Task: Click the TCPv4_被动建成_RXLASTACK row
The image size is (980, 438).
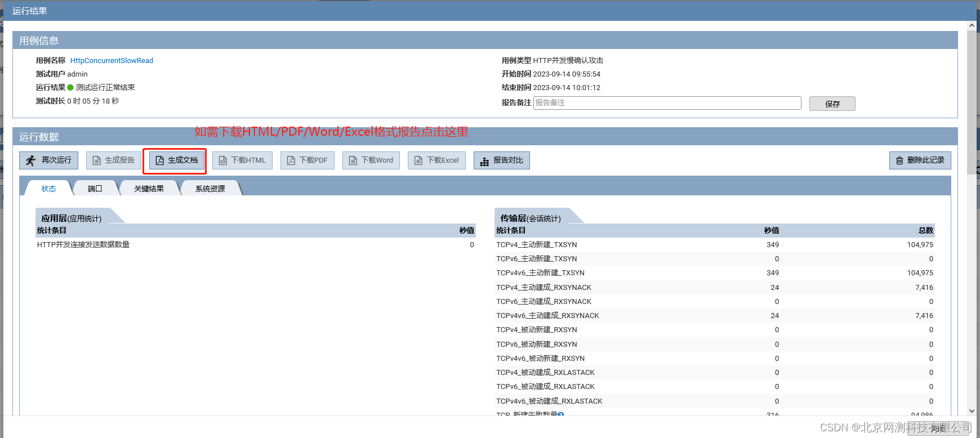Action: click(x=715, y=373)
